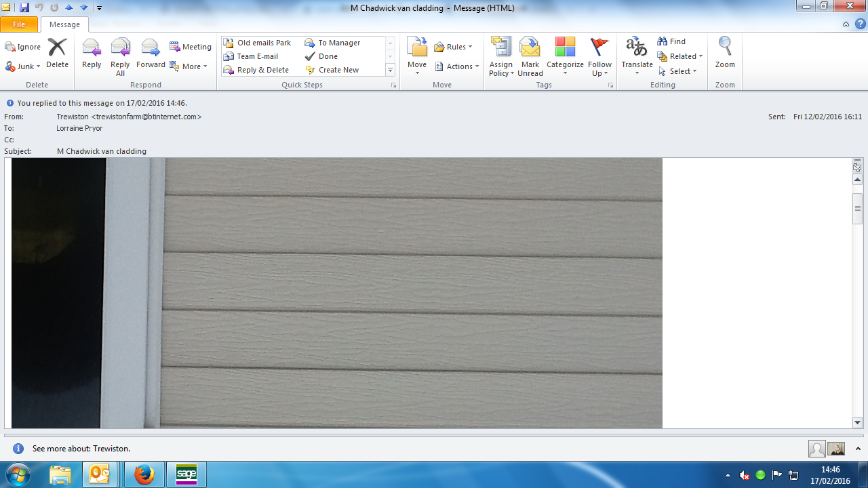Image resolution: width=868 pixels, height=488 pixels.
Task: Select the Message ribbon tab
Action: click(64, 24)
